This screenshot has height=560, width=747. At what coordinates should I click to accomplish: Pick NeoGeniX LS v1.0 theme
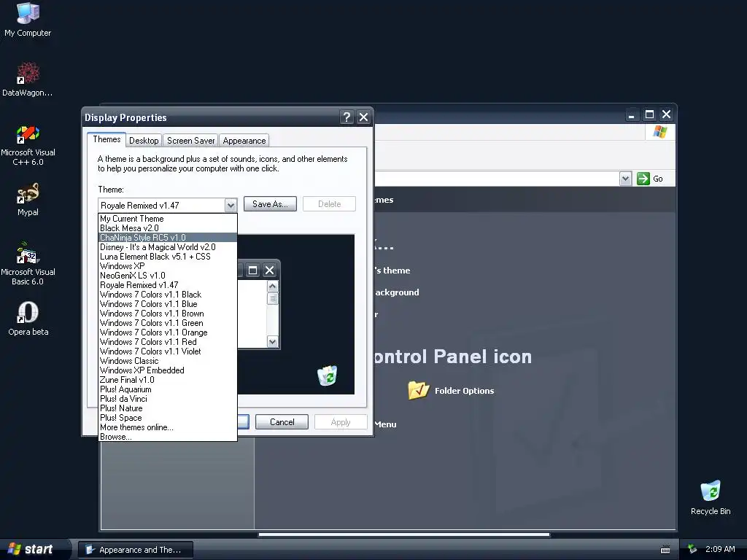pos(168,275)
